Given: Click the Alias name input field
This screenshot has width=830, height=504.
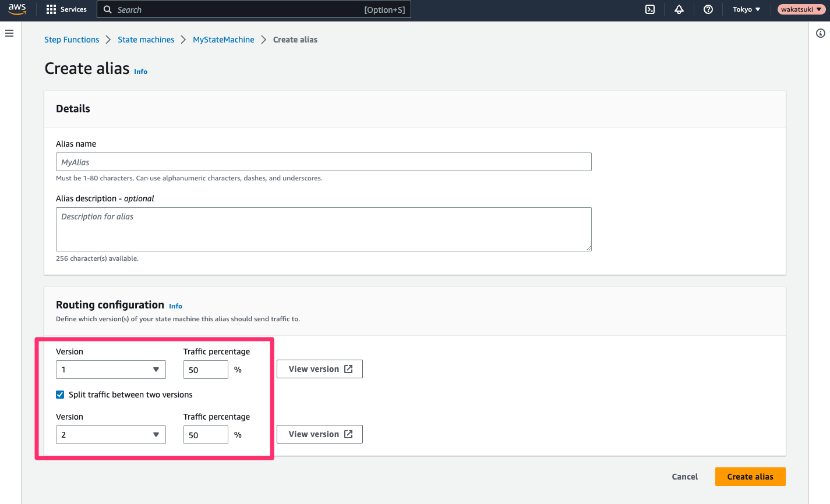Looking at the screenshot, I should (323, 161).
